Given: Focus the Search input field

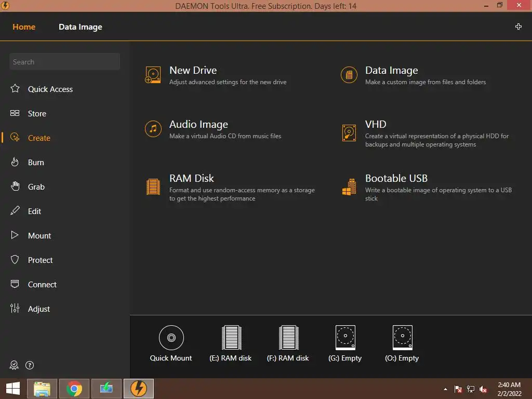Looking at the screenshot, I should (x=64, y=62).
